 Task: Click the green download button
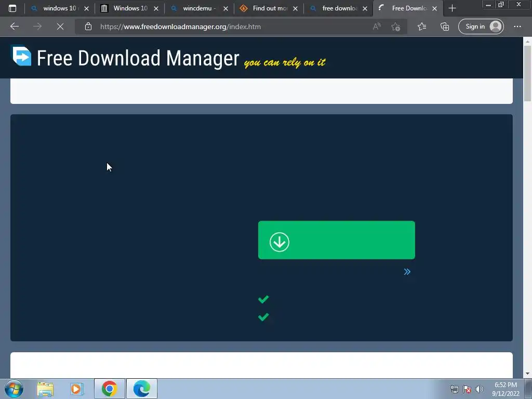(336, 240)
